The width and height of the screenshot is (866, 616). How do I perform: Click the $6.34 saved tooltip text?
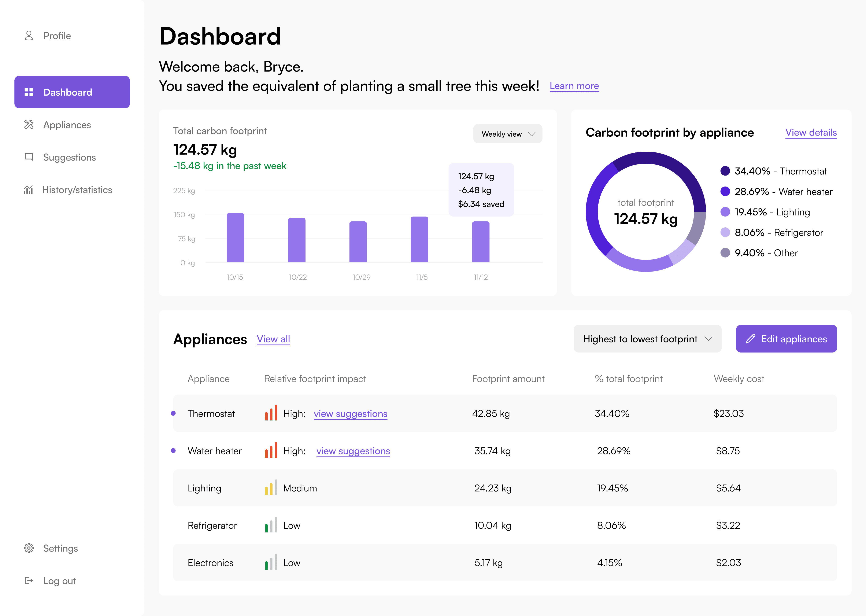pos(481,204)
